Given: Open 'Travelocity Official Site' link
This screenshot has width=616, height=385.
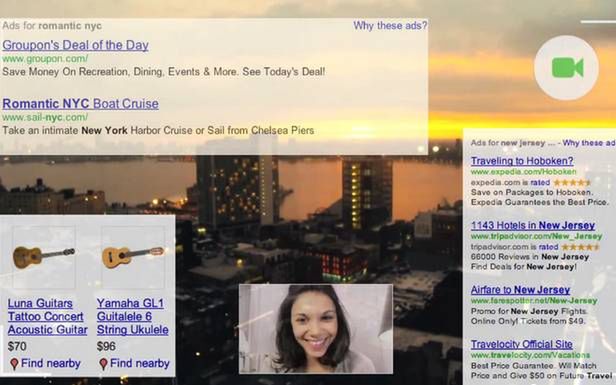Looking at the screenshot, I should (521, 344).
